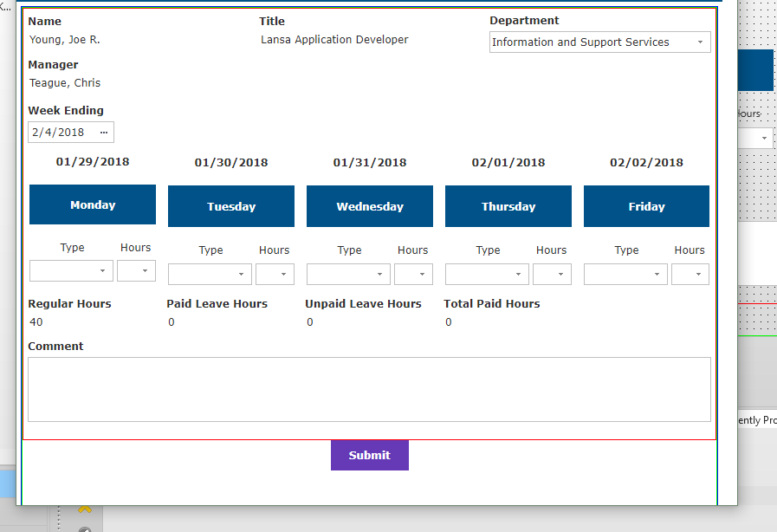Click the Wednesday button

370,206
